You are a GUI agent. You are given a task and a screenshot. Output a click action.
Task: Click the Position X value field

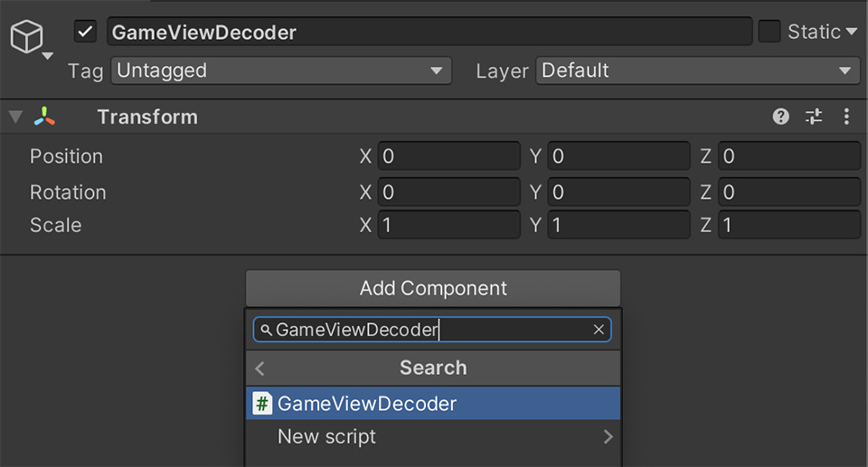tap(448, 156)
